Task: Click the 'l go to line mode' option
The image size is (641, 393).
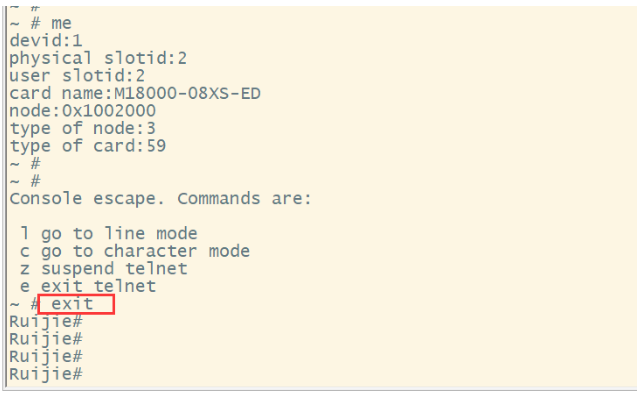Action: [109, 234]
